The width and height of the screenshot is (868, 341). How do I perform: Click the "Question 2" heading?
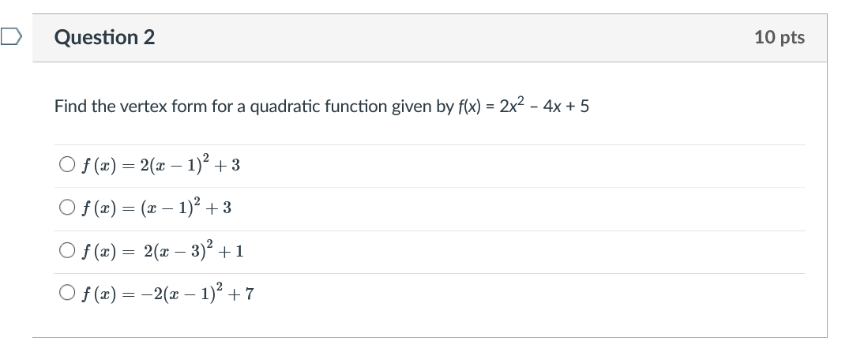click(x=104, y=37)
